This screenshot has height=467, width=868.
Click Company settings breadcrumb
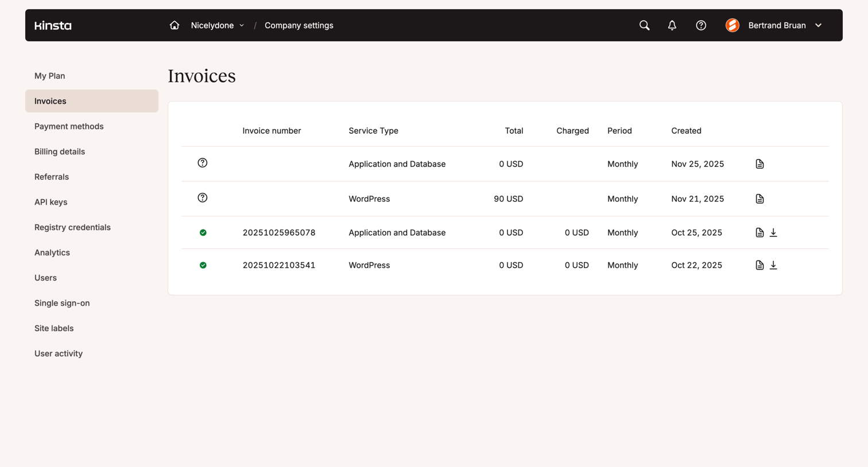point(299,25)
